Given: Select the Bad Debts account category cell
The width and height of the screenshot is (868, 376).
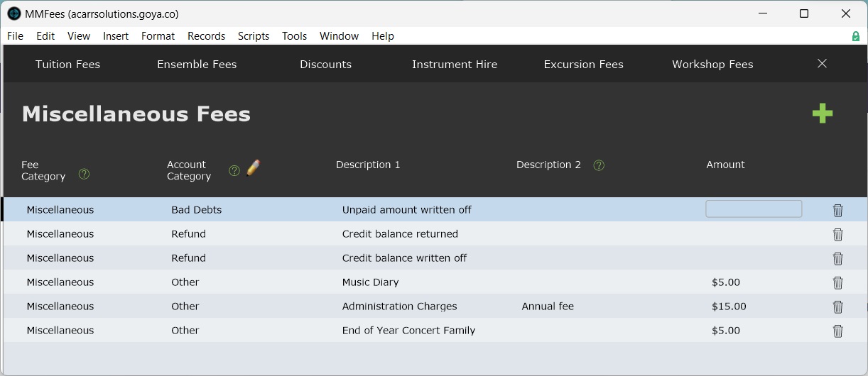Looking at the screenshot, I should tap(197, 210).
